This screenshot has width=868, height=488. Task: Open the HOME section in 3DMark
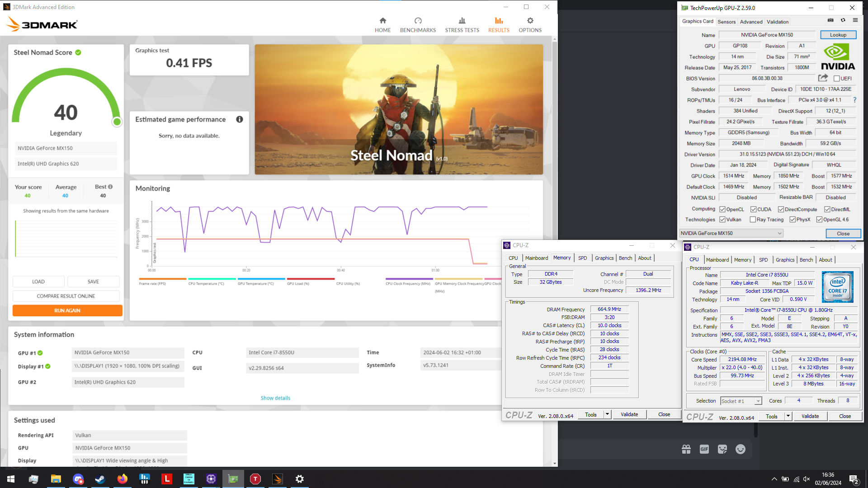coord(382,25)
